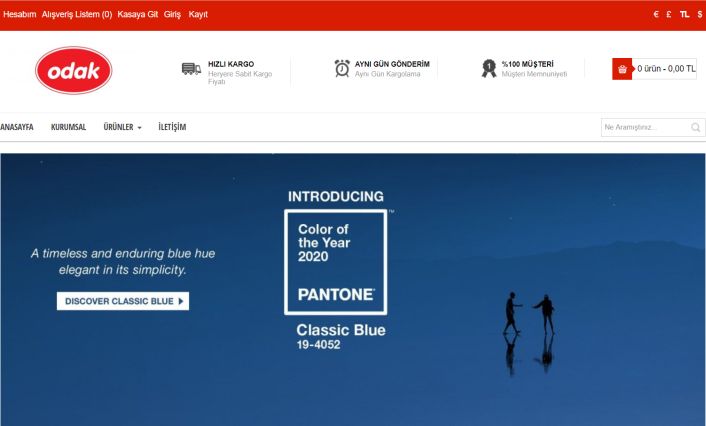Image resolution: width=706 pixels, height=426 pixels.
Task: Open the İLETİŞİM page
Action: coord(172,127)
